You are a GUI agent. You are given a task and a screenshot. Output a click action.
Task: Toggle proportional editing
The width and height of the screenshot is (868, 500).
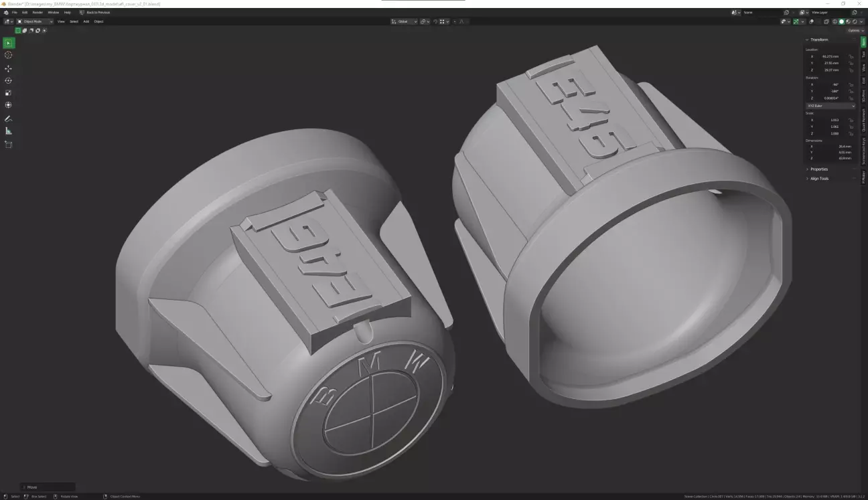(455, 21)
